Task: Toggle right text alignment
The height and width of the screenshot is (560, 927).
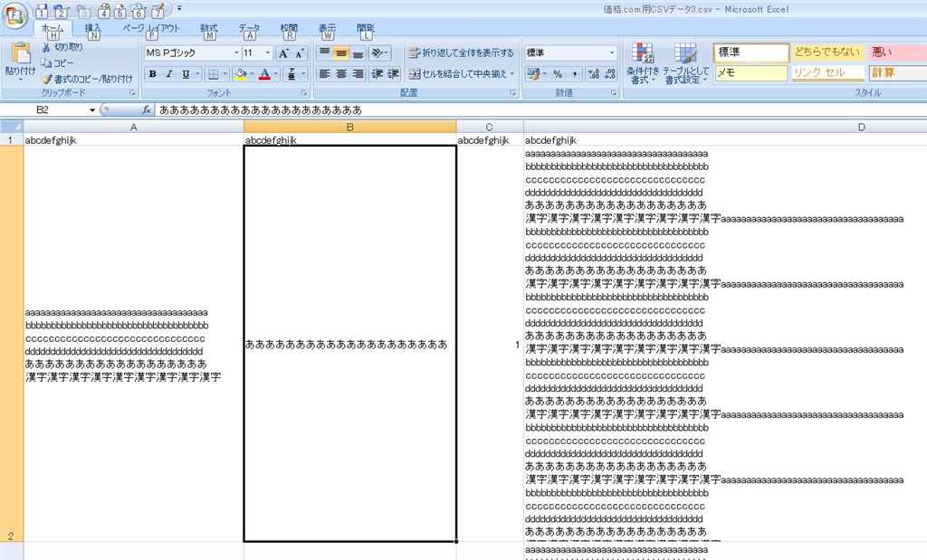Action: tap(358, 74)
